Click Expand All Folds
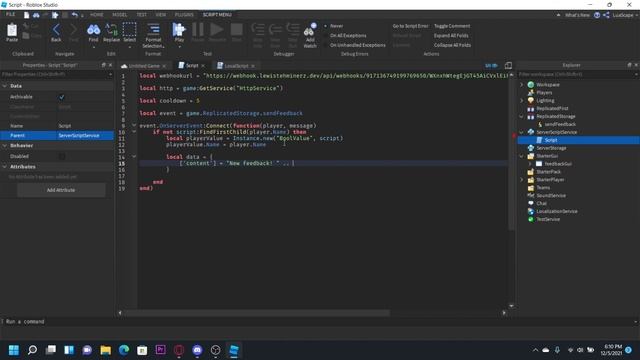The image size is (640, 360). click(x=451, y=36)
